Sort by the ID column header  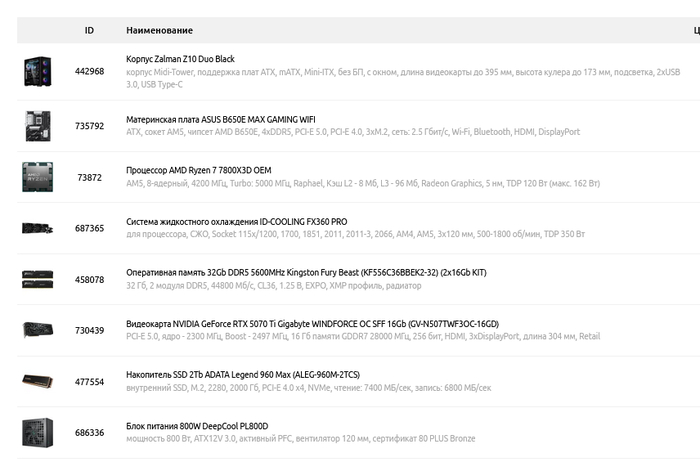coord(89,30)
